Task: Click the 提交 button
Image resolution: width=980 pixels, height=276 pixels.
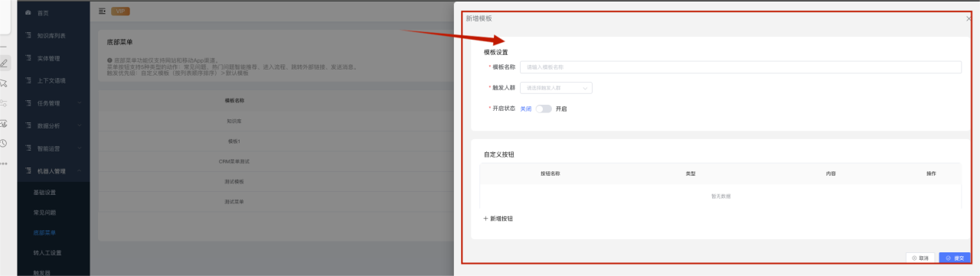Action: [955, 258]
